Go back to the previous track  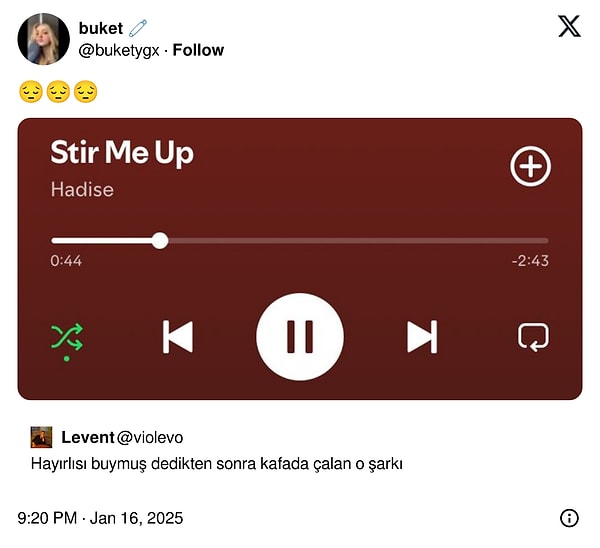tap(178, 337)
